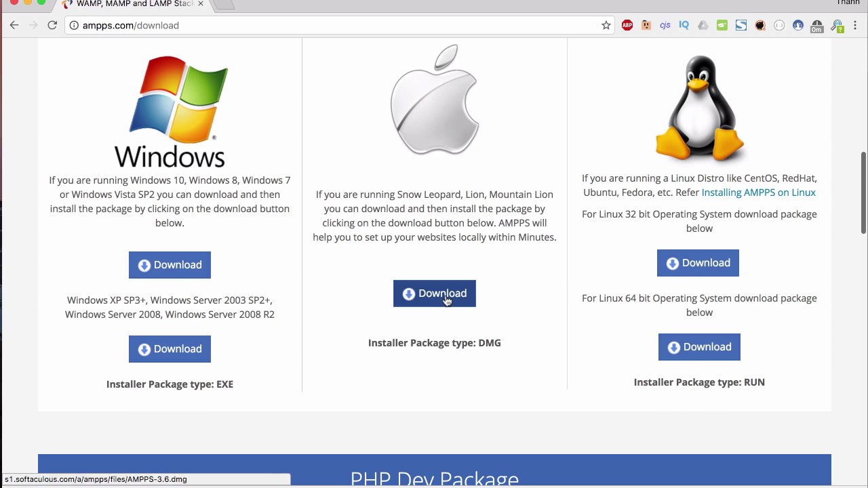Navigate back with the back arrow

tap(14, 25)
